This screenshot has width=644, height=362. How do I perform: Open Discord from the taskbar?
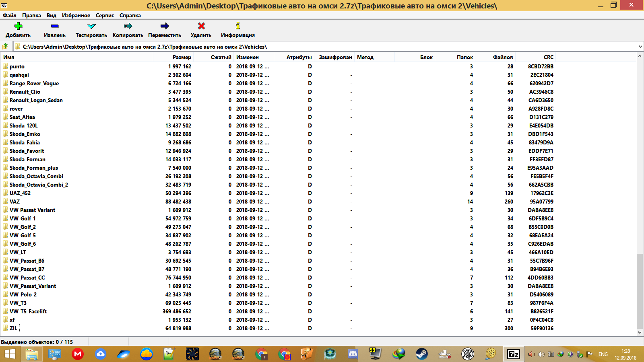pyautogui.click(x=353, y=354)
